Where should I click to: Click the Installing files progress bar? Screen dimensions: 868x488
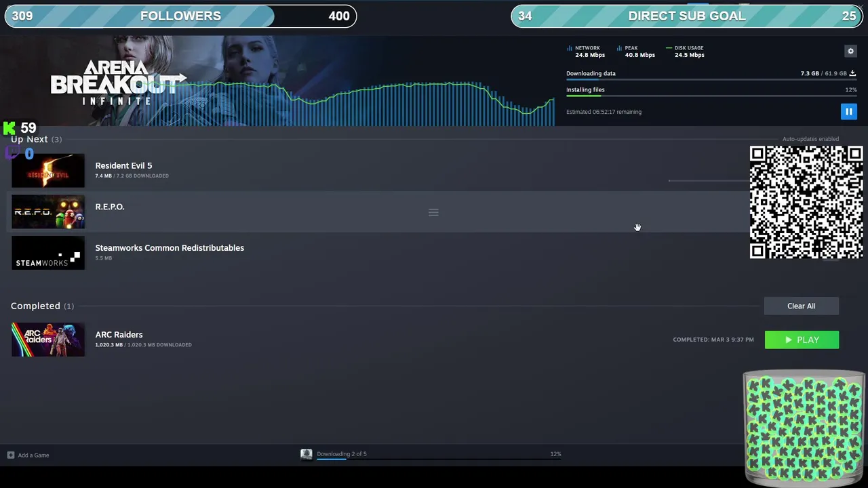point(711,96)
